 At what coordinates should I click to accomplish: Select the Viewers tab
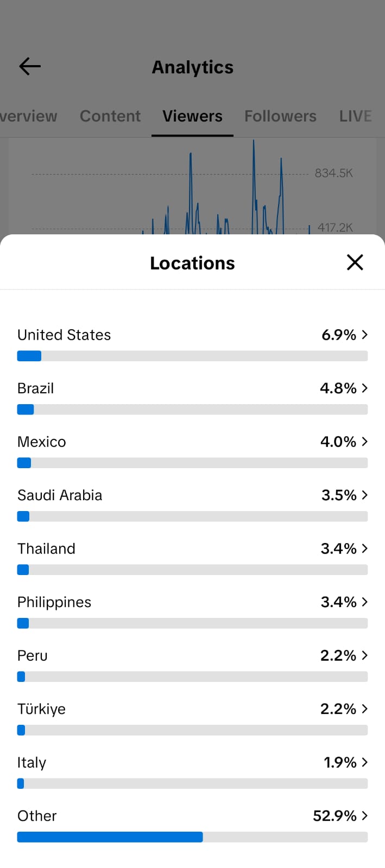point(192,116)
